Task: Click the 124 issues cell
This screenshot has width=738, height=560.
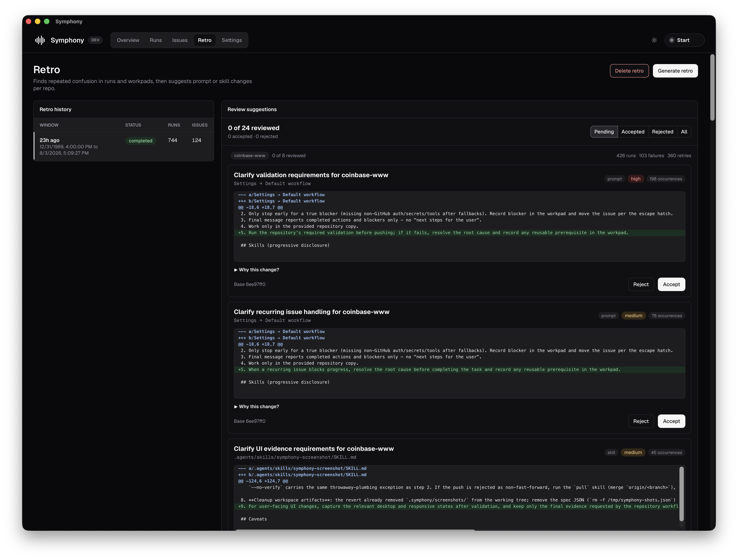Action: tap(196, 140)
